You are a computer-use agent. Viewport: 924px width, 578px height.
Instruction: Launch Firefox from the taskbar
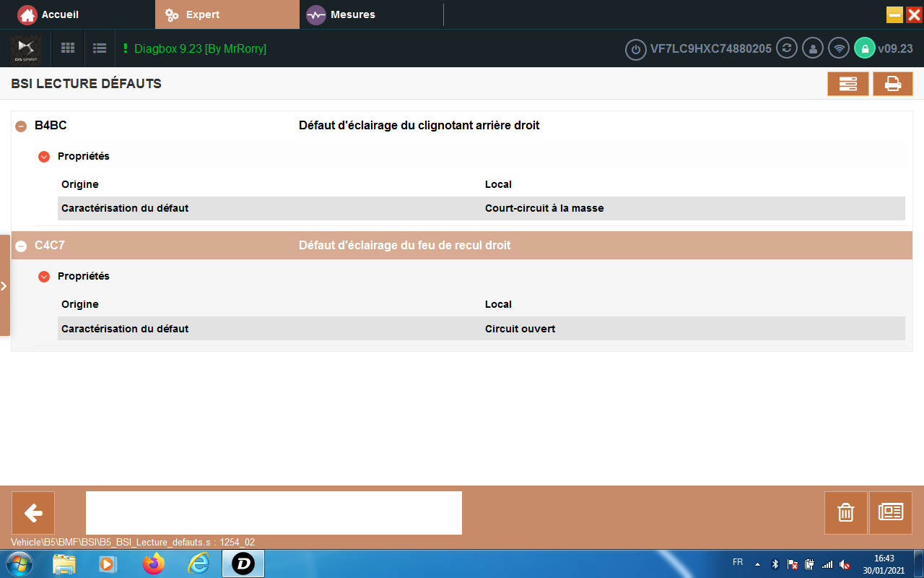coord(153,564)
